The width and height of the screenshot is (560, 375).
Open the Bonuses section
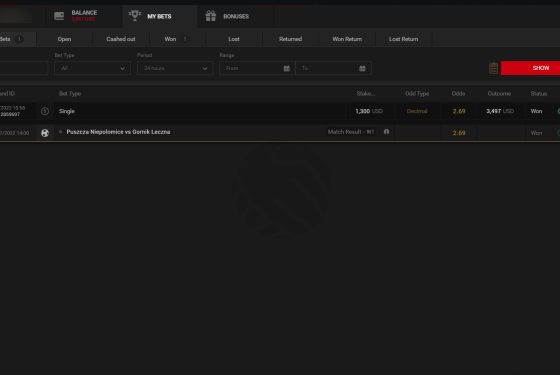pos(236,16)
